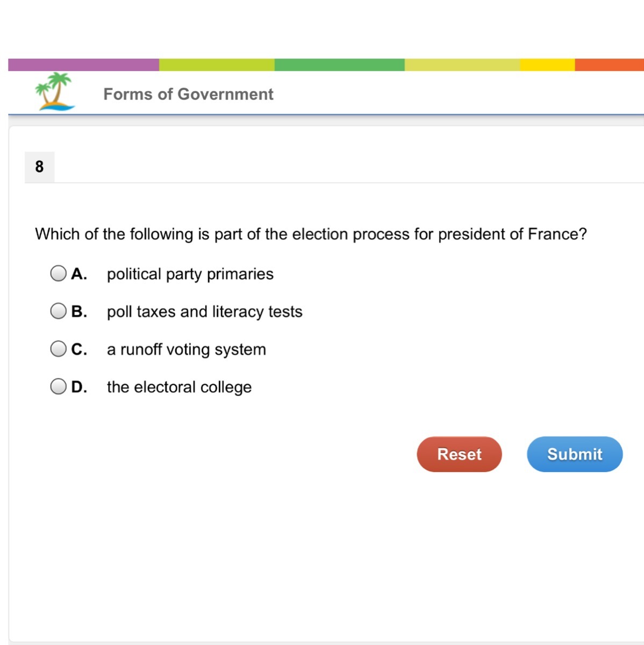Click the bright gold color bar segment

point(547,65)
